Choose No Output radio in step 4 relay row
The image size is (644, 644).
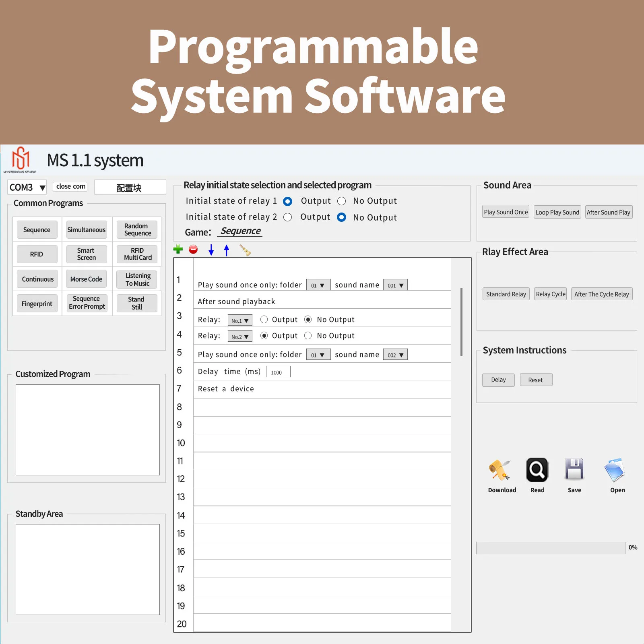[308, 335]
